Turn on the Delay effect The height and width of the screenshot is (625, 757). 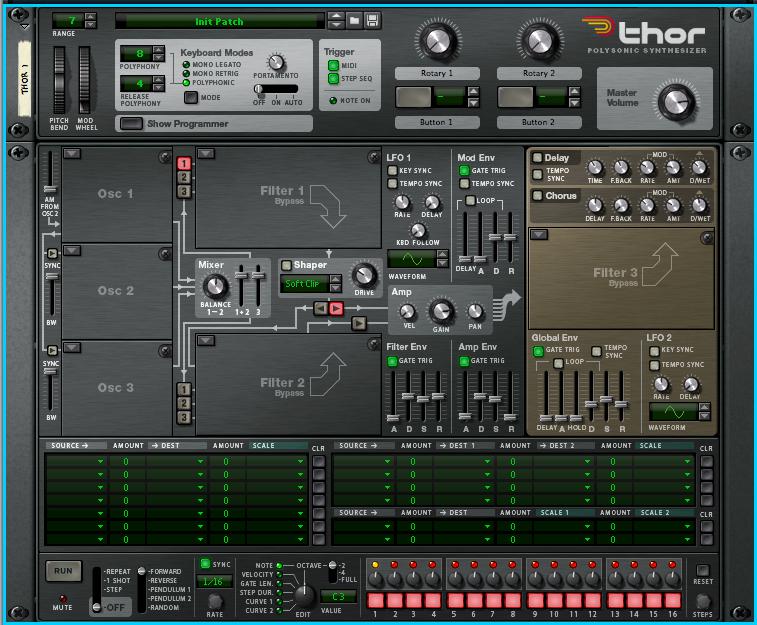pos(537,157)
